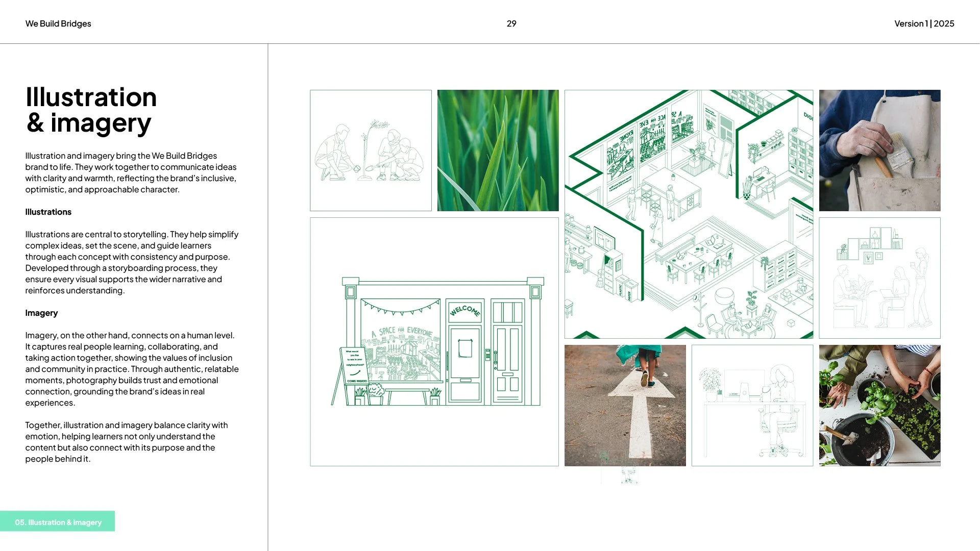Click the person at desk illustration
The height and width of the screenshot is (551, 980).
[752, 405]
